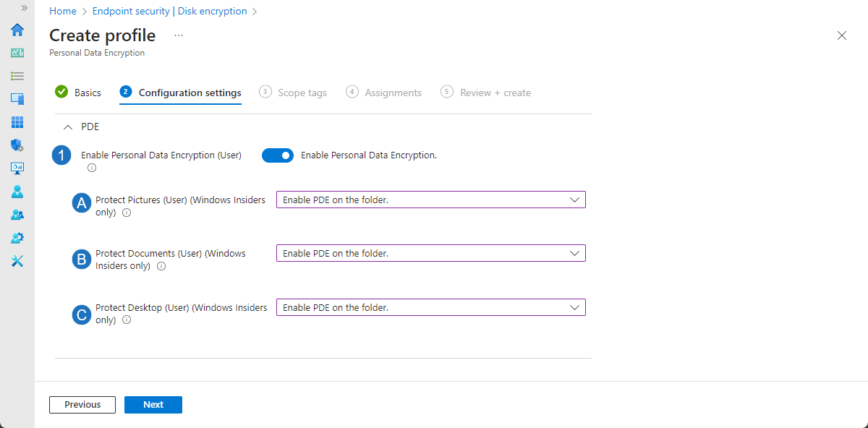Screen dimensions: 868x428
Task: Show info for Enable Personal Data Encryption
Action: pyautogui.click(x=92, y=168)
